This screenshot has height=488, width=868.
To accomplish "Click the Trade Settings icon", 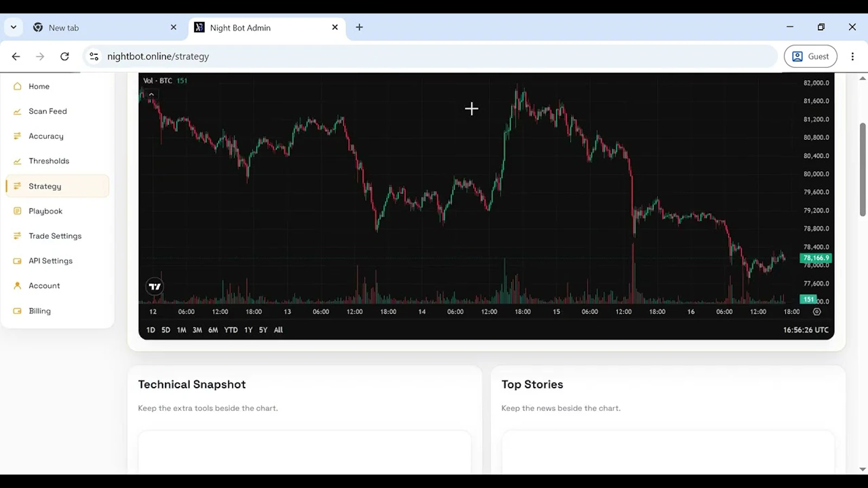I will coord(17,236).
